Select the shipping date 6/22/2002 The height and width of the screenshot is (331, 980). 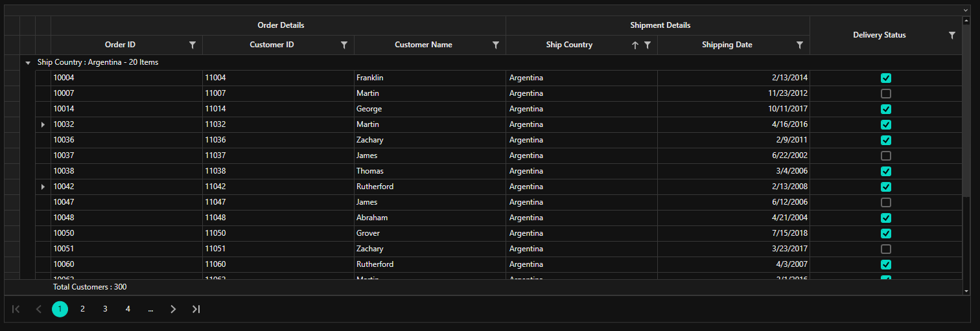coord(734,155)
